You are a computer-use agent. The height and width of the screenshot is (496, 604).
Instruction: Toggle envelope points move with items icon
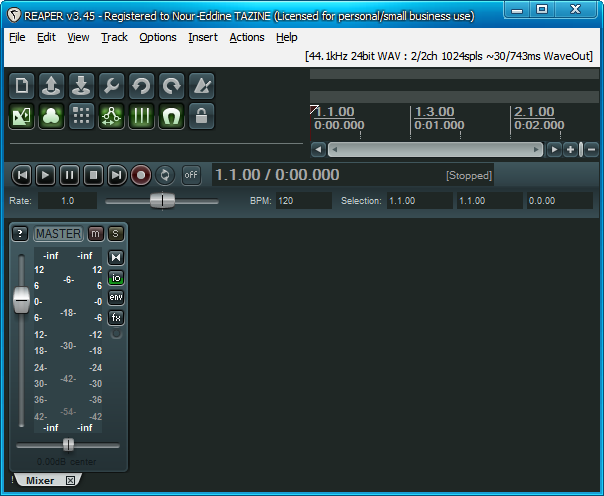point(112,116)
